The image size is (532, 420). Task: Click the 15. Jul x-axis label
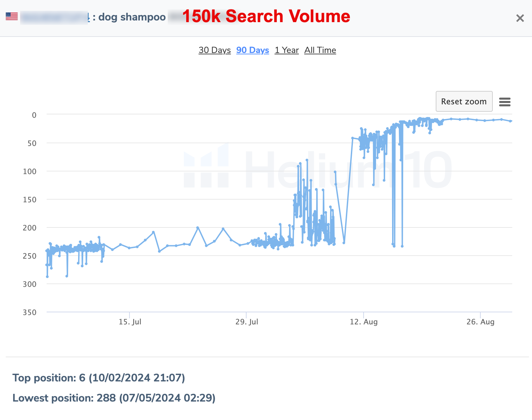click(x=130, y=322)
